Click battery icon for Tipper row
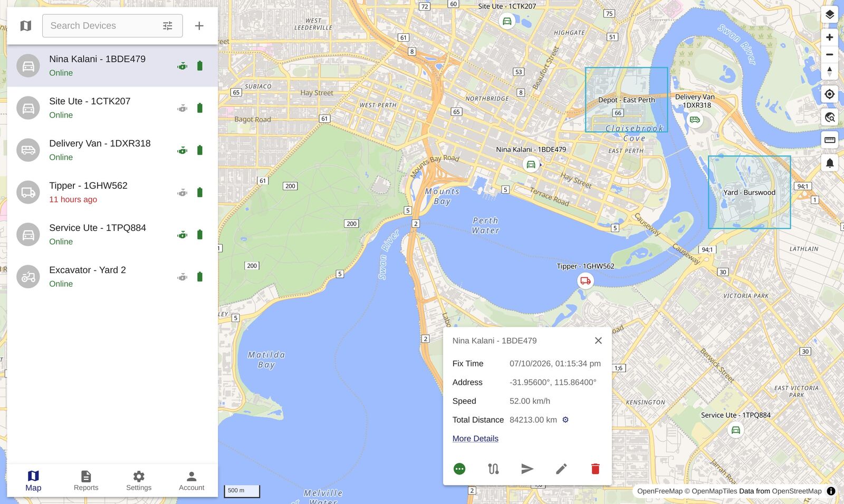 pos(200,192)
